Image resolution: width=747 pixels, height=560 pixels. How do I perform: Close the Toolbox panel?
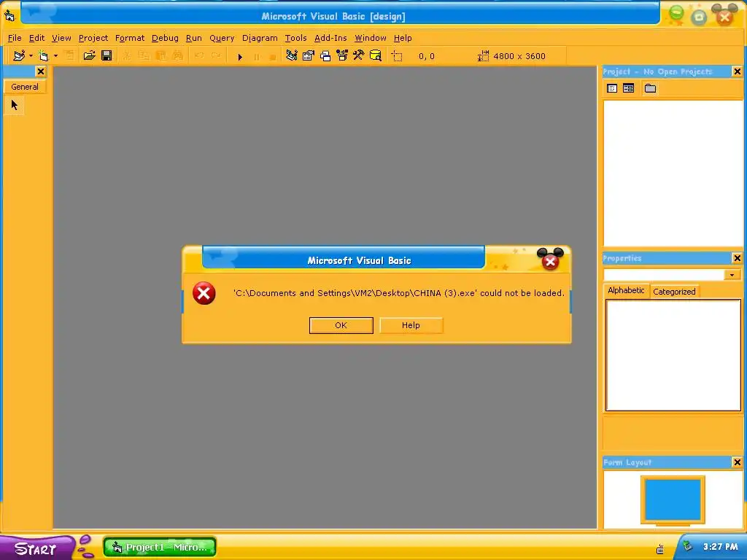tap(41, 71)
